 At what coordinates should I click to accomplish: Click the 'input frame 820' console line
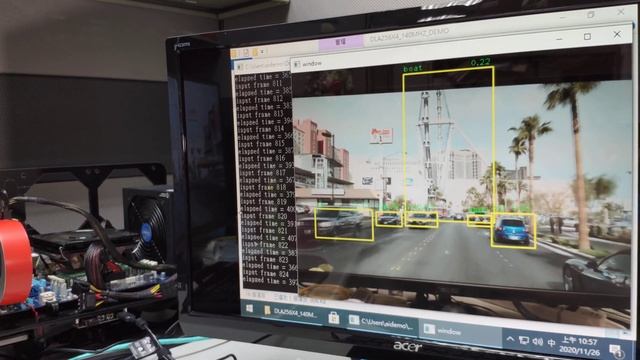pyautogui.click(x=263, y=216)
